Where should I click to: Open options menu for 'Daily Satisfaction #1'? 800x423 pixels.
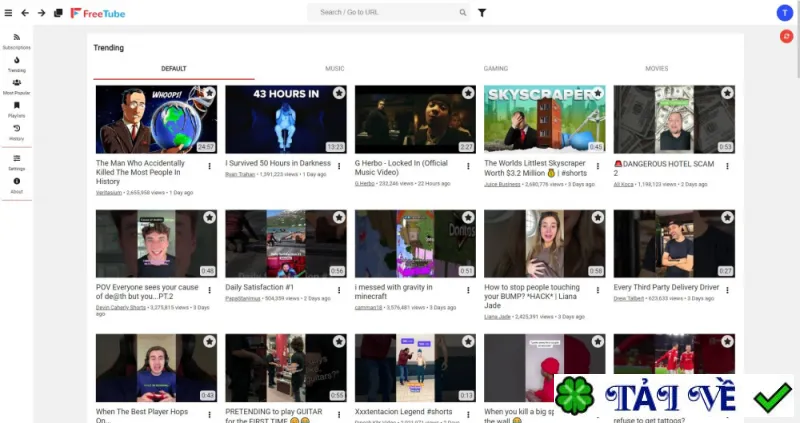pyautogui.click(x=339, y=290)
